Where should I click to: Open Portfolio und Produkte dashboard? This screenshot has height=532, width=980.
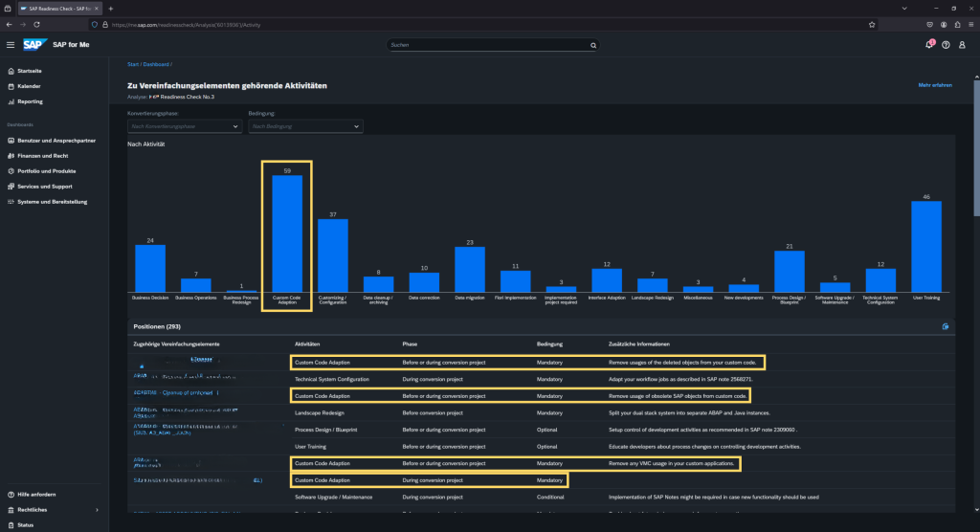pyautogui.click(x=46, y=171)
